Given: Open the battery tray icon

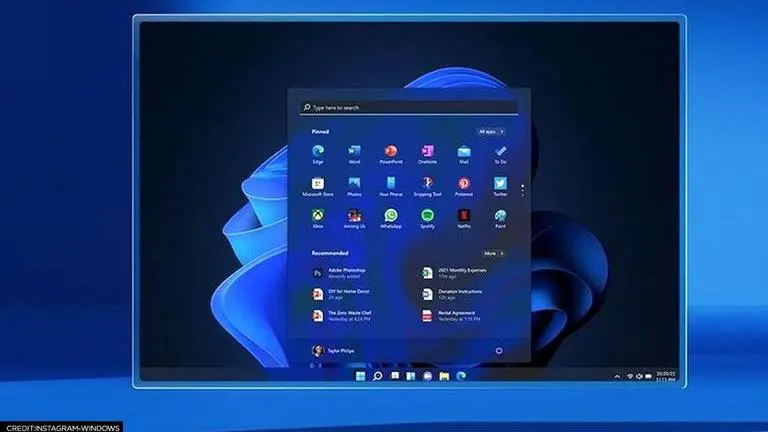Looking at the screenshot, I should 648,376.
